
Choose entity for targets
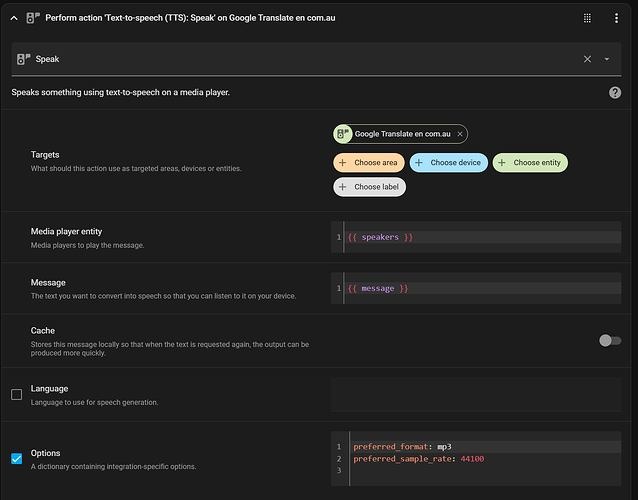click(x=530, y=163)
